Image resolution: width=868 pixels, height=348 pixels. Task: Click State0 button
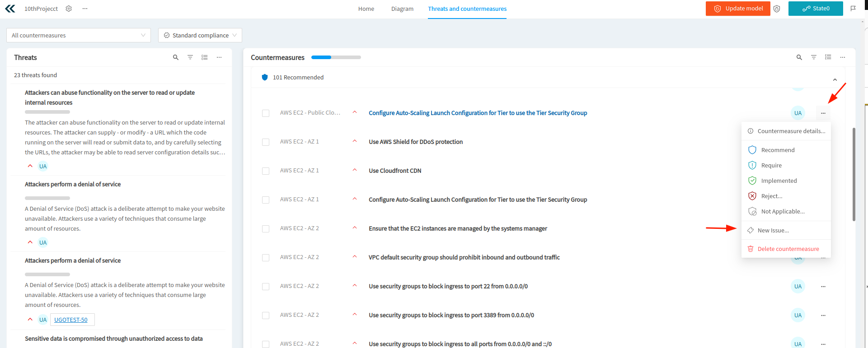coord(816,9)
